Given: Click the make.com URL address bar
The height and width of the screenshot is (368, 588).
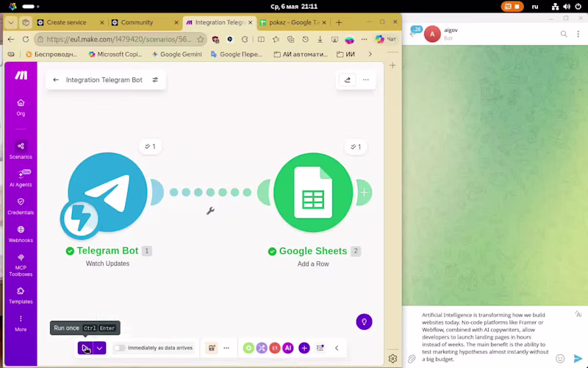Looking at the screenshot, I should pos(118,39).
